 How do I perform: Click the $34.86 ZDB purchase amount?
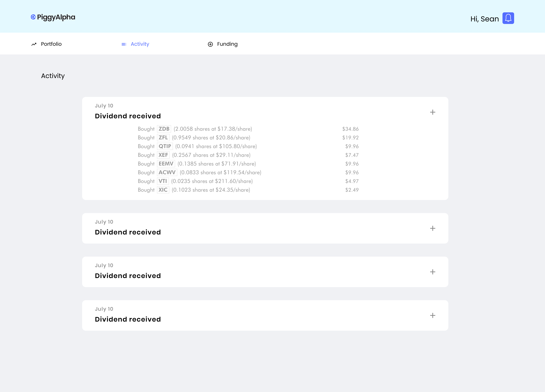[350, 129]
